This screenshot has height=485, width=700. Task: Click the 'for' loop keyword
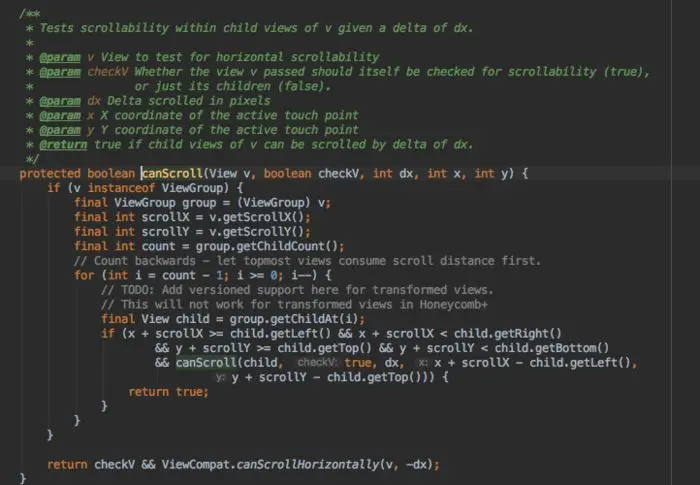click(x=84, y=275)
